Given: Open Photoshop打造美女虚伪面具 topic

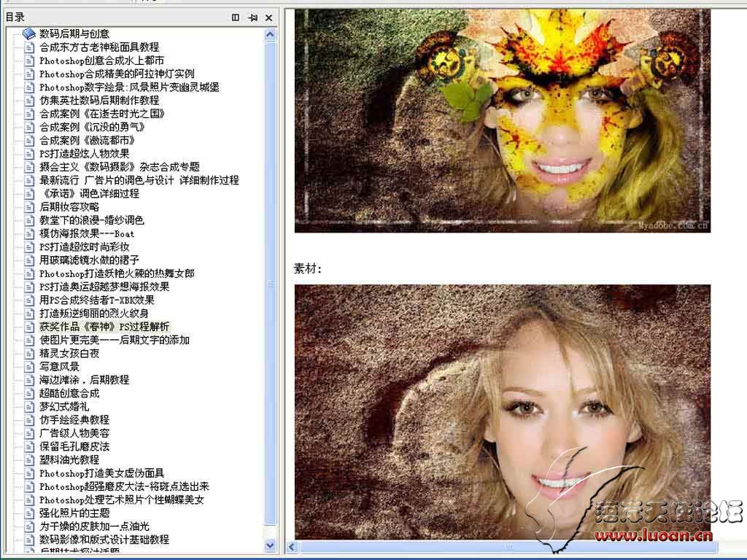Looking at the screenshot, I should tap(102, 473).
